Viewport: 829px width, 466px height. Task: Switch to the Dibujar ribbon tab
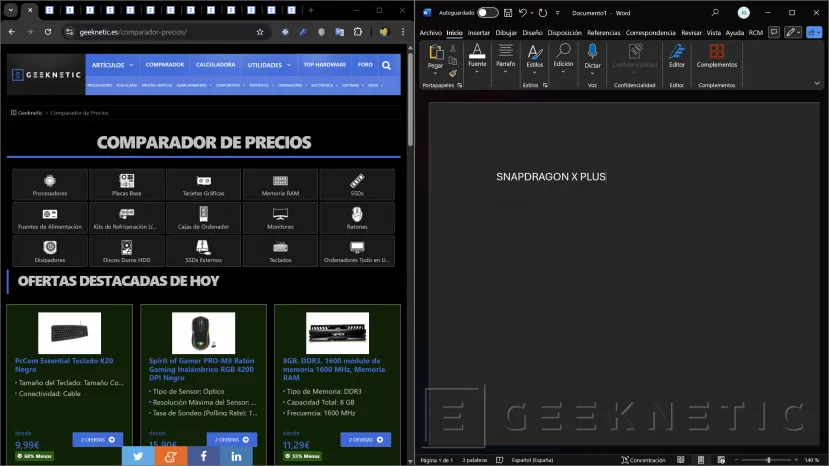(x=506, y=33)
